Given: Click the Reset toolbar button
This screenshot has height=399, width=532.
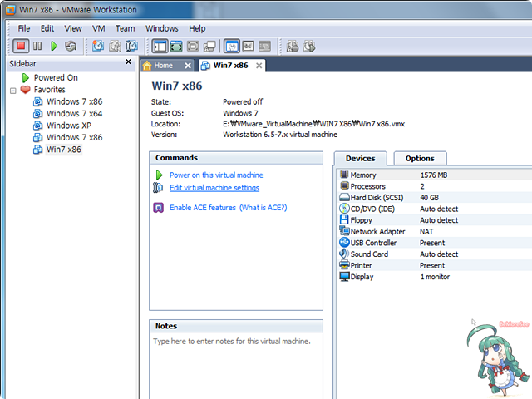Looking at the screenshot, I should 71,47.
